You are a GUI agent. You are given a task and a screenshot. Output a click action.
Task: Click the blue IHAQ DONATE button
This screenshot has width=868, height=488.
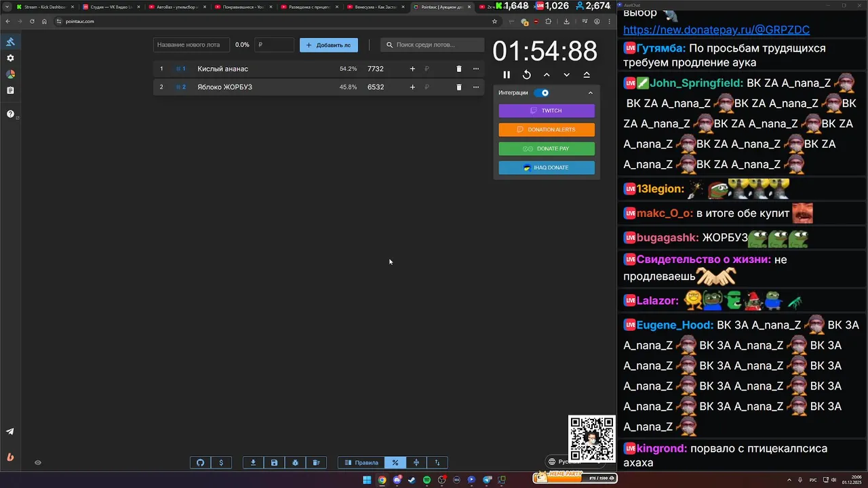547,167
